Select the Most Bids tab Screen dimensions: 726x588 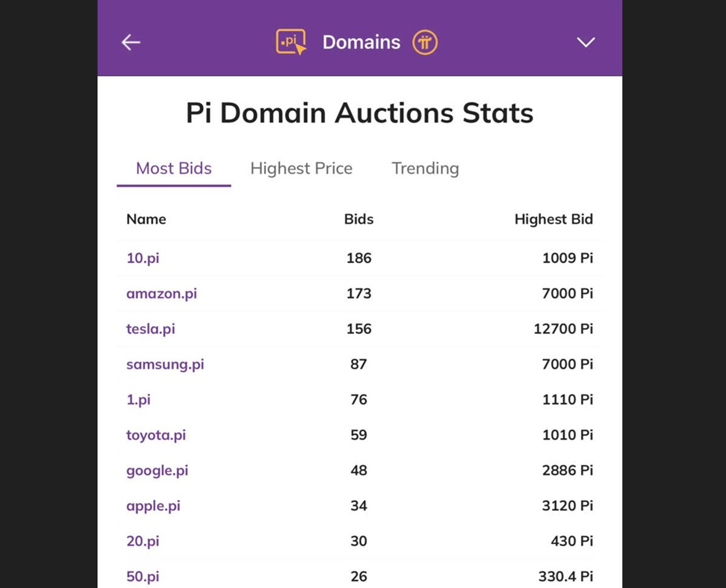pos(174,168)
